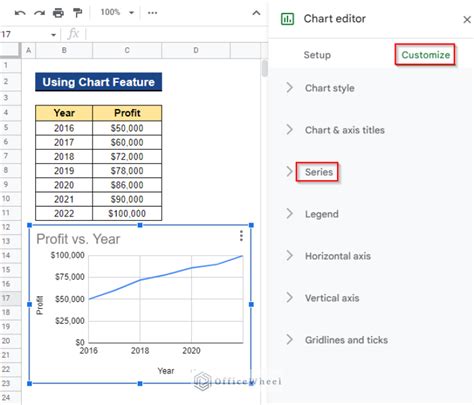Image resolution: width=474 pixels, height=405 pixels.
Task: Open the name box dropdown arrow
Action: point(53,35)
